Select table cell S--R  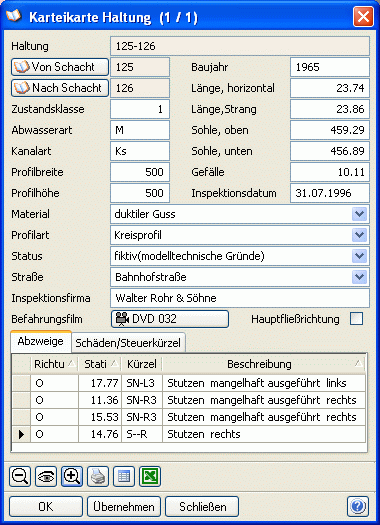click(142, 434)
